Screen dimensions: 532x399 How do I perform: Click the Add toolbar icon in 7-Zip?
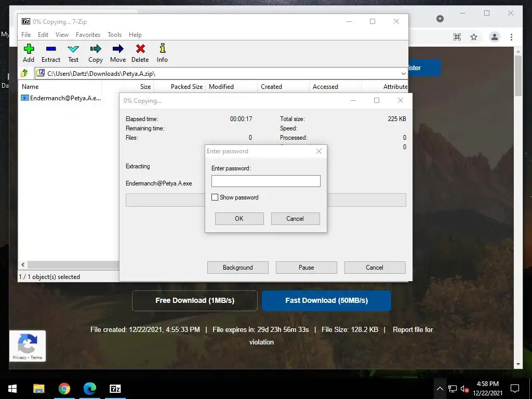tap(29, 53)
